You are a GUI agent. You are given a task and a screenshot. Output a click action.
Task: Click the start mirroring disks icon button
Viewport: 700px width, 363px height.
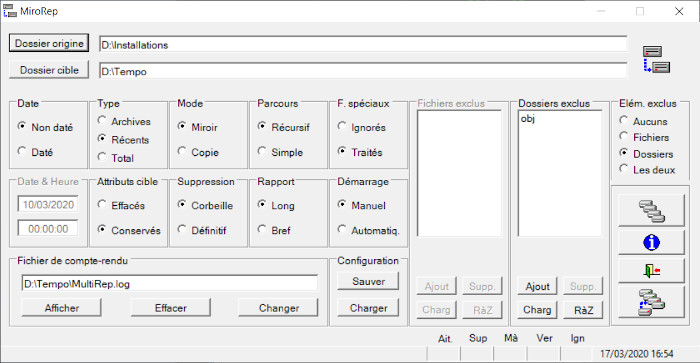tap(651, 211)
